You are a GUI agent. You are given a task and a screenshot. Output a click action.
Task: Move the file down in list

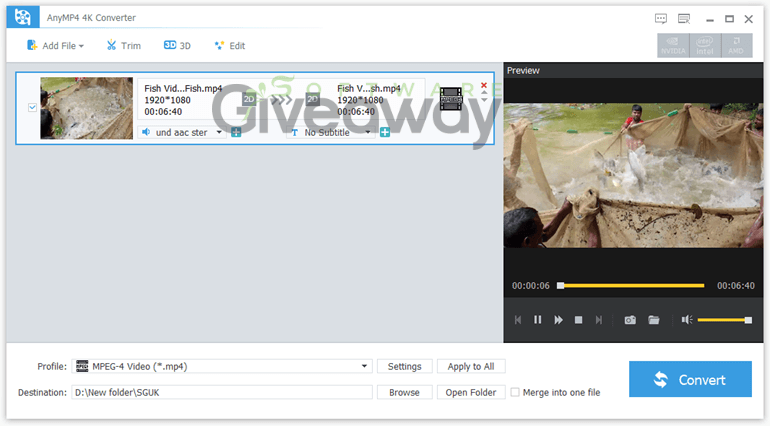click(x=484, y=100)
